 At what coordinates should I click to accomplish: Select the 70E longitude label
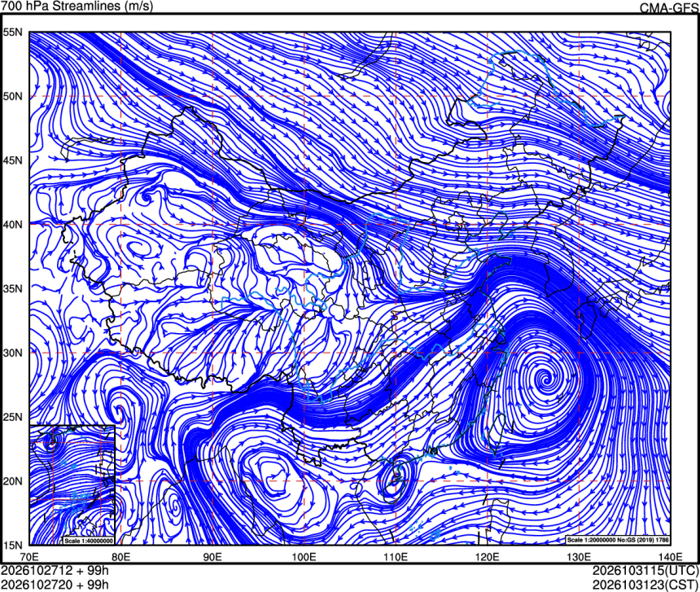29,557
